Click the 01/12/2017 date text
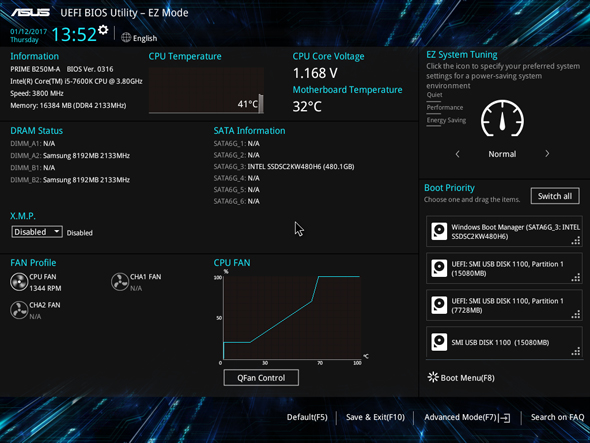The image size is (590, 443). tap(29, 32)
